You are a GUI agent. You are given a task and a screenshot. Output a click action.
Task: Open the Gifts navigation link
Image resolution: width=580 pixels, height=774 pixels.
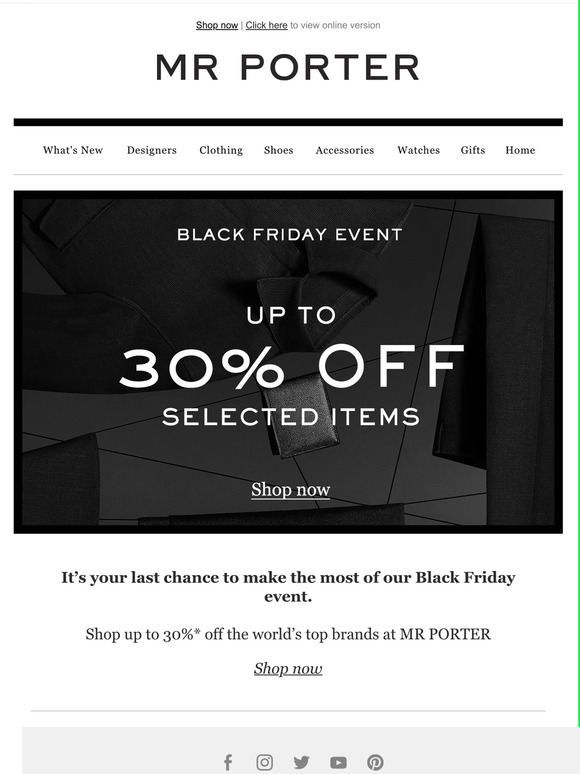coord(473,150)
